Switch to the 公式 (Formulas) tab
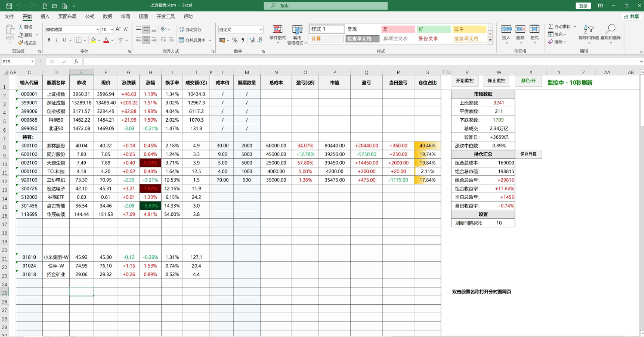The image size is (644, 337). pyautogui.click(x=90, y=17)
